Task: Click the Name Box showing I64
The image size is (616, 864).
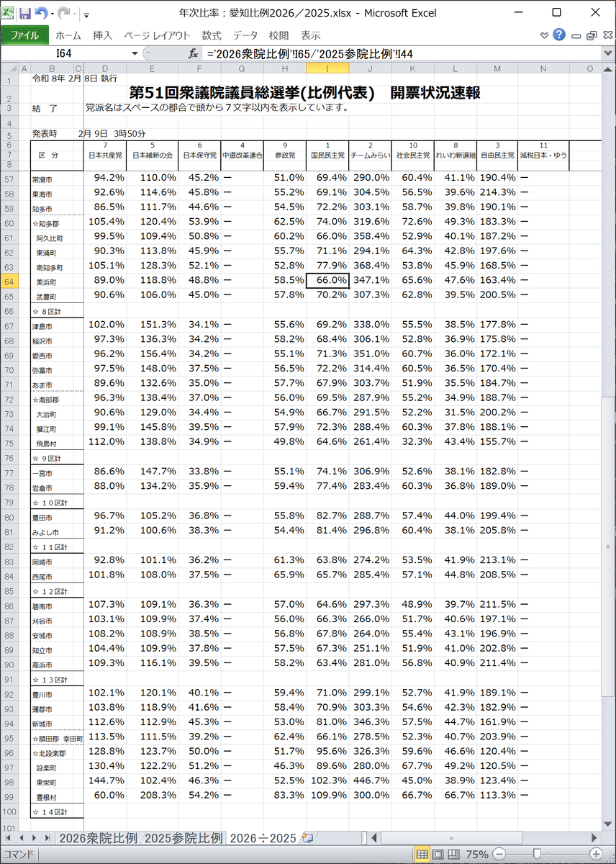Action: (63, 53)
